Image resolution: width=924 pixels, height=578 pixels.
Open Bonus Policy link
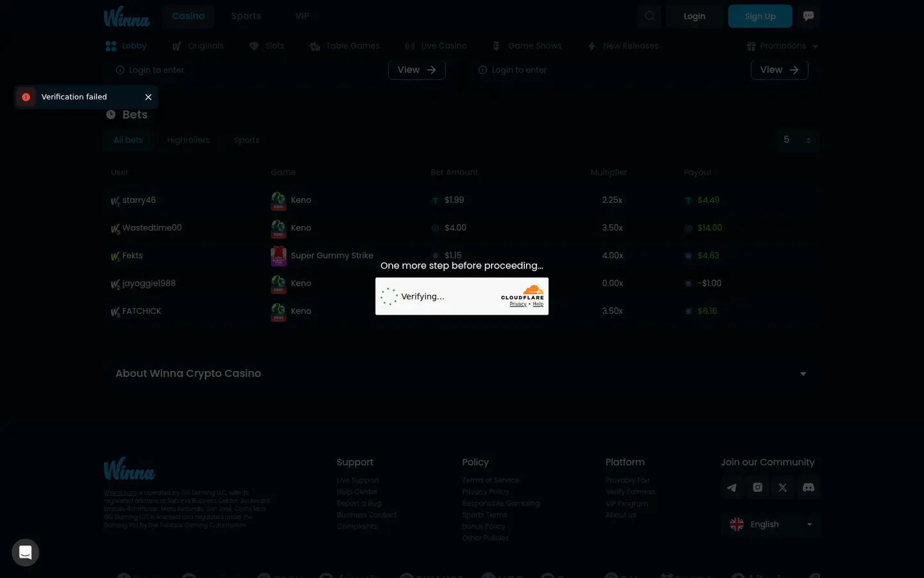click(x=483, y=527)
